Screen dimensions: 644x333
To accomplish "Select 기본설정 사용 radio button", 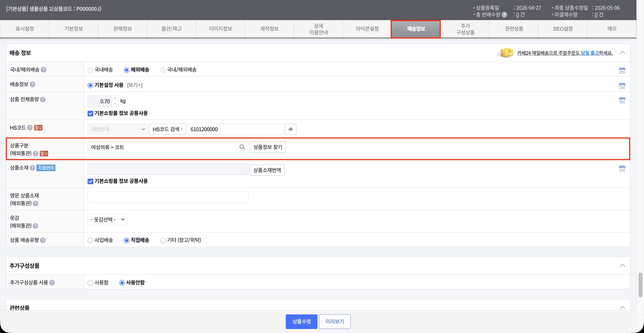I will pyautogui.click(x=90, y=85).
